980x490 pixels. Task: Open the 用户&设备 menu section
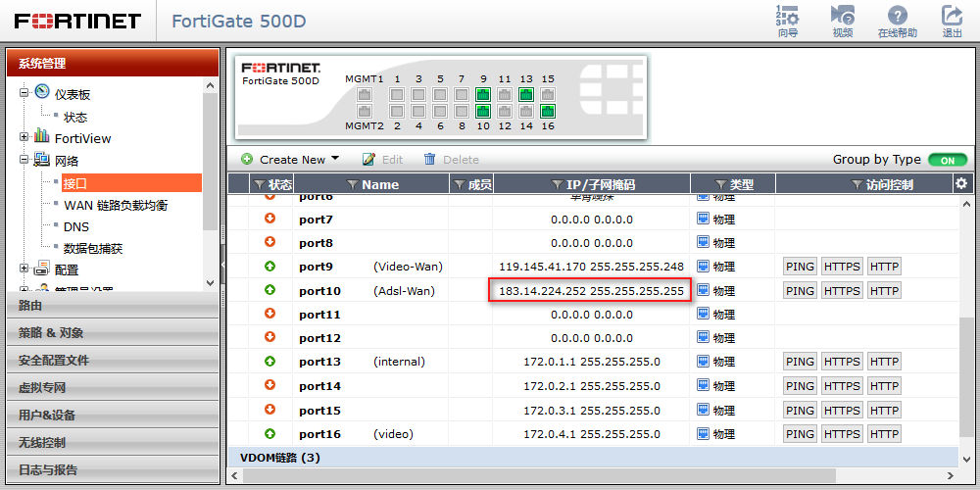click(x=113, y=415)
